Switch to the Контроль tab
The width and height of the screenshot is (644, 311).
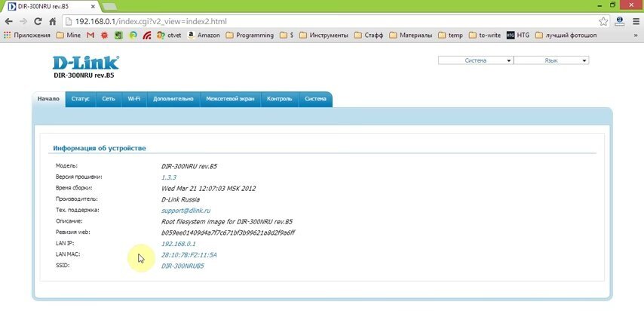click(279, 99)
